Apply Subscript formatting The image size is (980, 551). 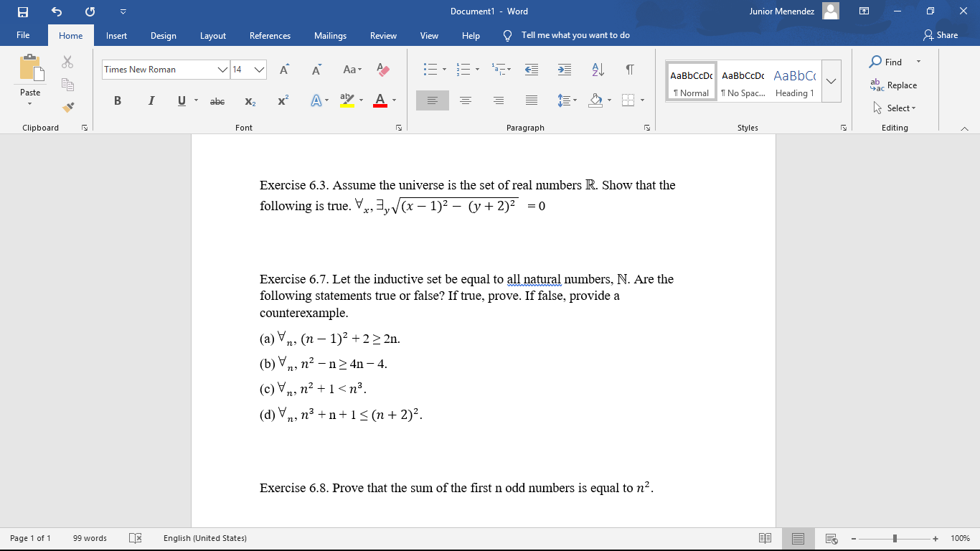249,100
